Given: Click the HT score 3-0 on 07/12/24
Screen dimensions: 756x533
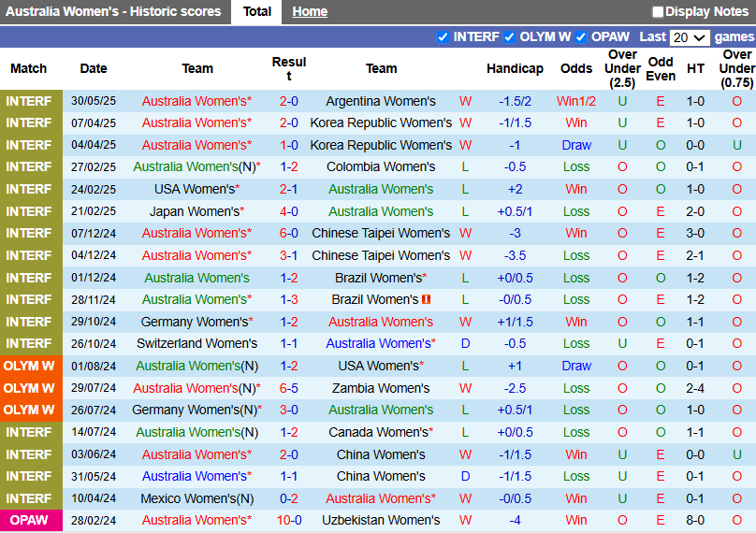Looking at the screenshot, I should [x=695, y=233].
